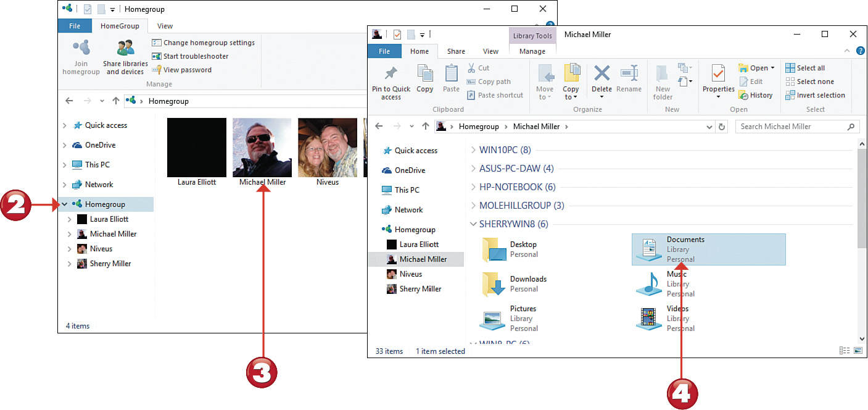This screenshot has width=868, height=410.
Task: Open the Pictures library item
Action: click(x=509, y=319)
